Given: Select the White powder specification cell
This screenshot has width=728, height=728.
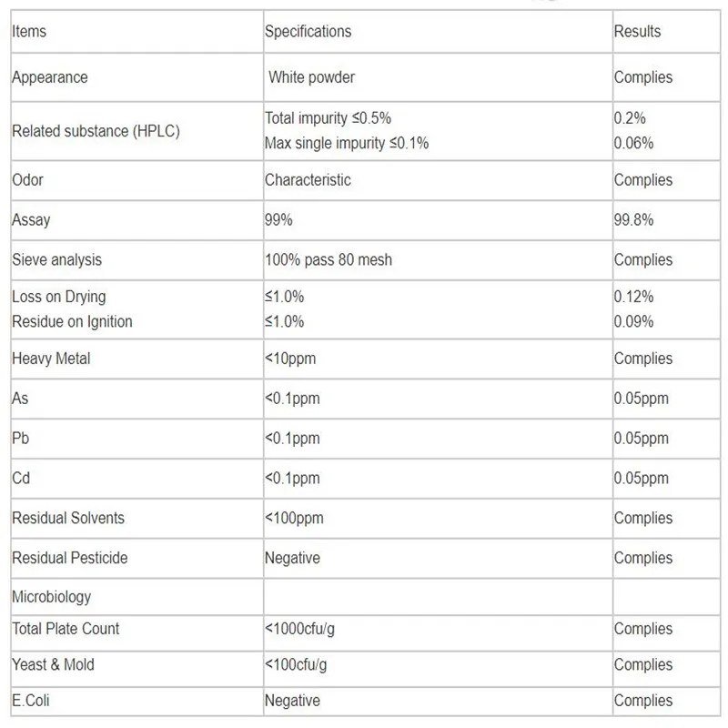Looking at the screenshot, I should 311,78.
